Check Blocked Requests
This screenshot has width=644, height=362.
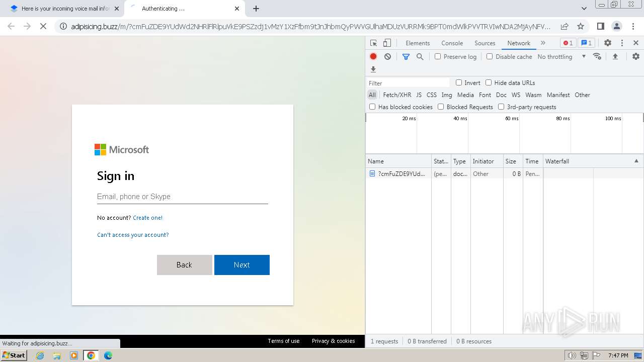pos(441,107)
